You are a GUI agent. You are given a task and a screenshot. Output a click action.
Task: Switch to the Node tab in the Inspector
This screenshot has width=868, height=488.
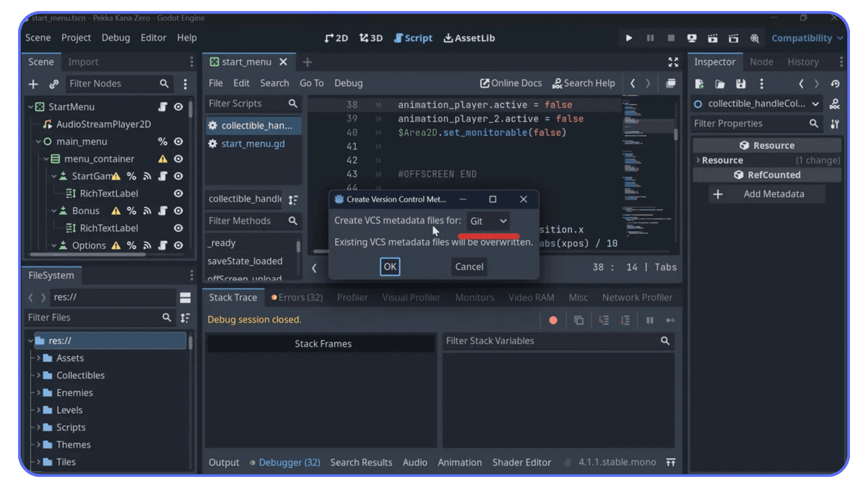point(761,62)
